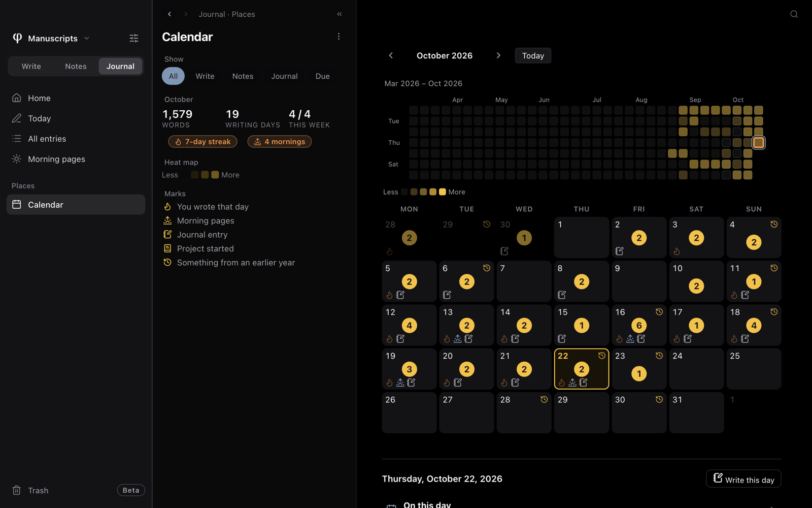Switch to the Journal tab
The image size is (812, 508).
tap(120, 66)
